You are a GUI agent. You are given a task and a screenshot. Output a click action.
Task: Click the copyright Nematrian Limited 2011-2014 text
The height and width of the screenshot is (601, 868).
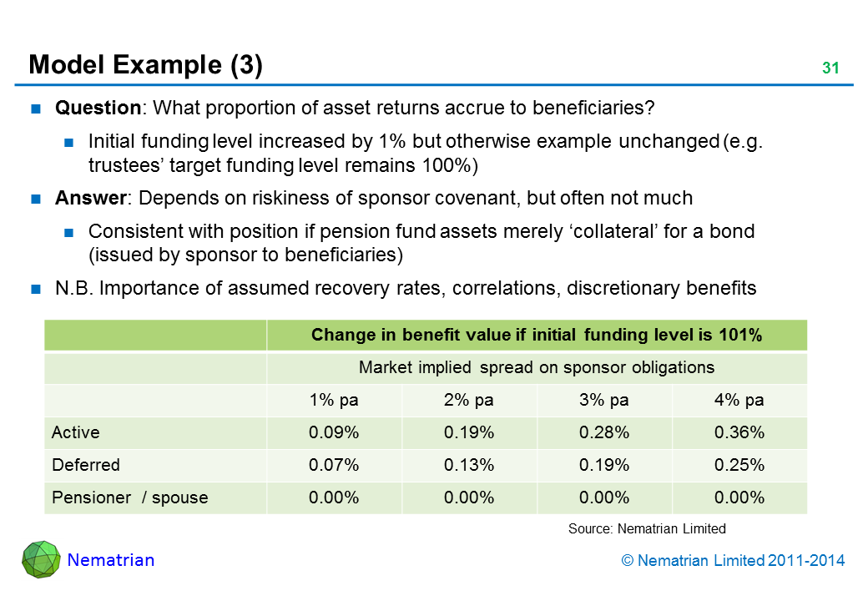point(733,561)
